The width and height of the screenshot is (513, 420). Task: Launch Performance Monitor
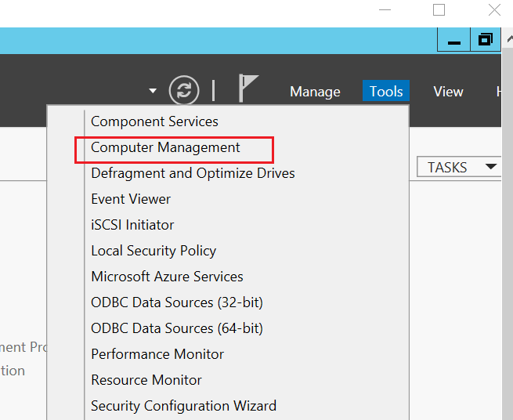pyautogui.click(x=157, y=354)
